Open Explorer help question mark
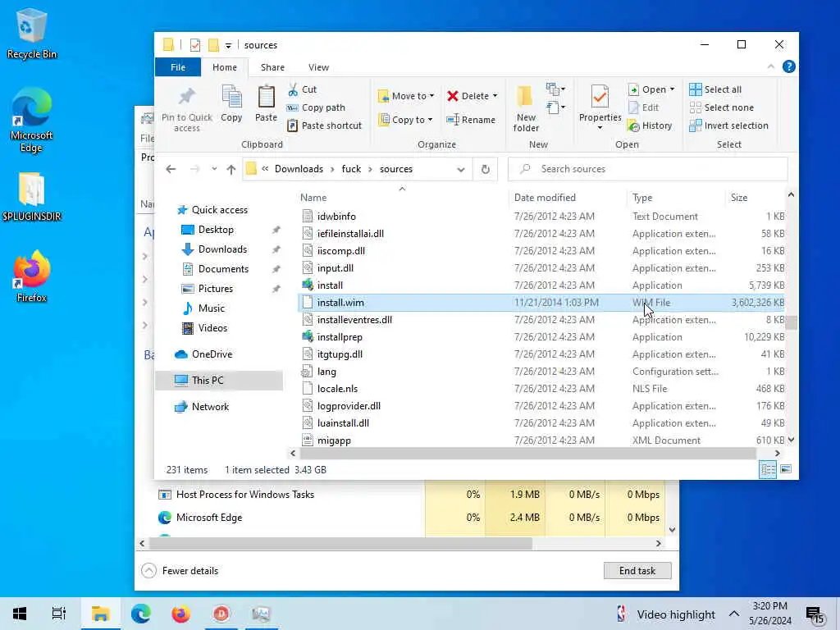Image resolution: width=840 pixels, height=630 pixels. point(788,67)
